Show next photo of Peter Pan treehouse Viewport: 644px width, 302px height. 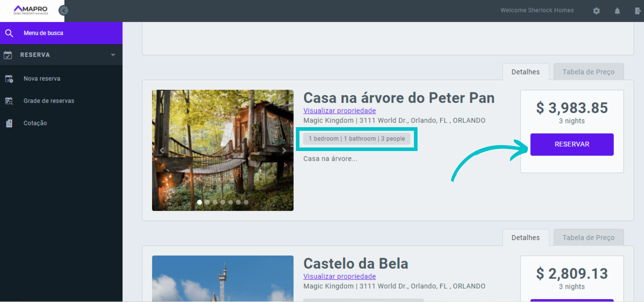(284, 151)
